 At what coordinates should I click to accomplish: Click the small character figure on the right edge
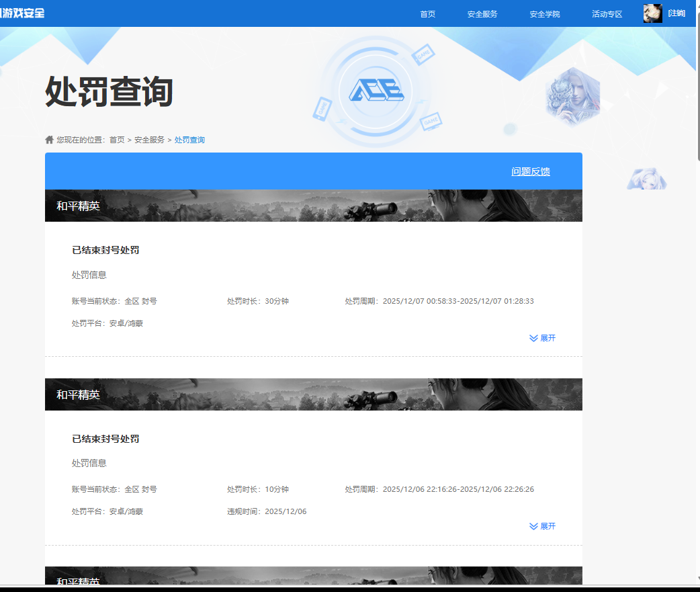pyautogui.click(x=646, y=179)
